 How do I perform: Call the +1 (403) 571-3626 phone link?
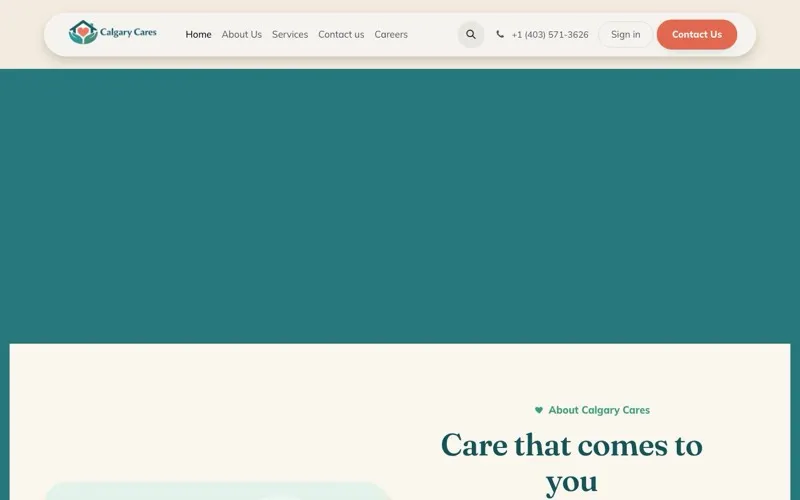point(549,35)
